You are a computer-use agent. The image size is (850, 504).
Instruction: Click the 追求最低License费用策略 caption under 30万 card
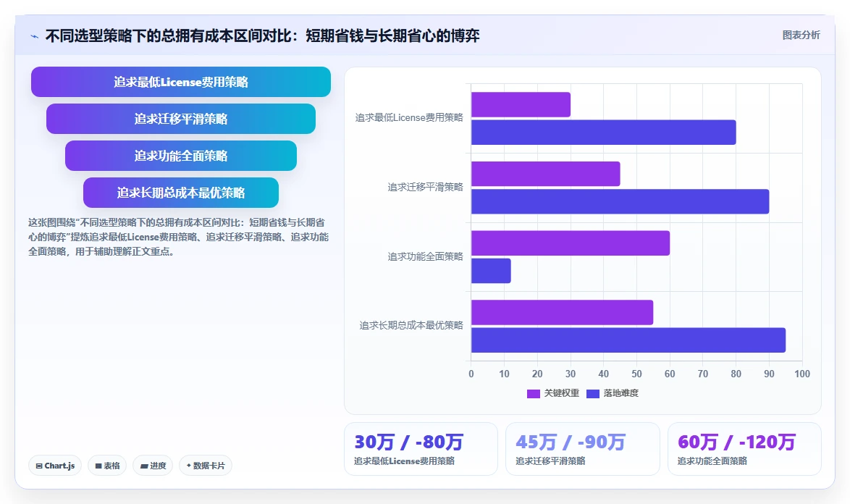tap(405, 461)
